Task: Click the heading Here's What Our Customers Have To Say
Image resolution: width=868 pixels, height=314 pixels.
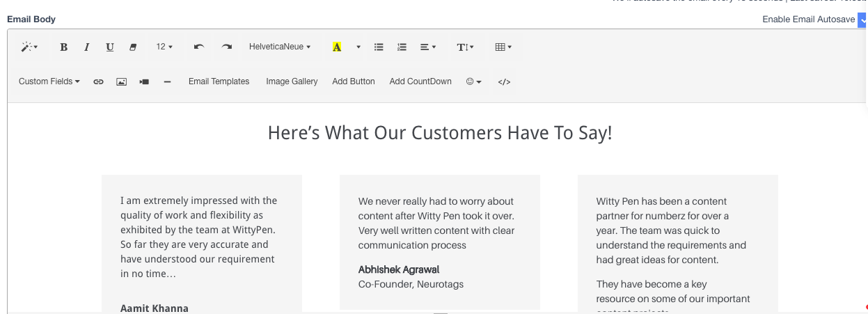Action: (x=440, y=132)
